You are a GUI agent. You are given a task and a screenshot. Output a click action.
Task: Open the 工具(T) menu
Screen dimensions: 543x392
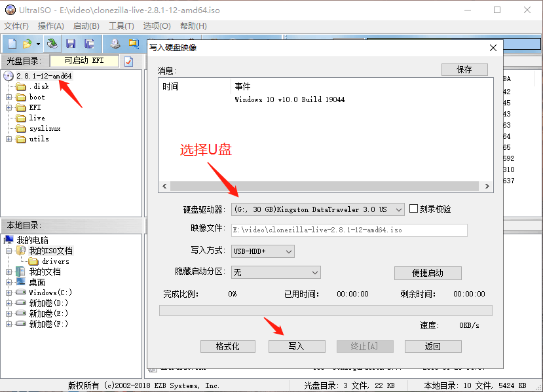(x=121, y=26)
